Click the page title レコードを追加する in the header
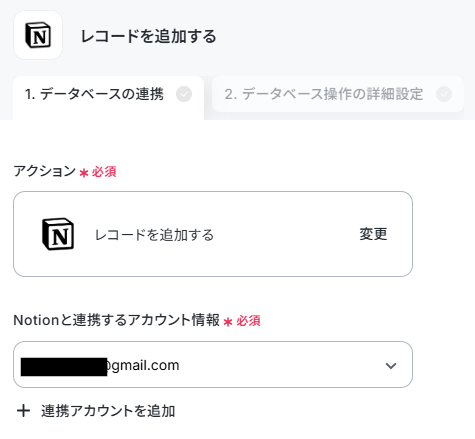Screen dimensions: 475x439 point(149,36)
